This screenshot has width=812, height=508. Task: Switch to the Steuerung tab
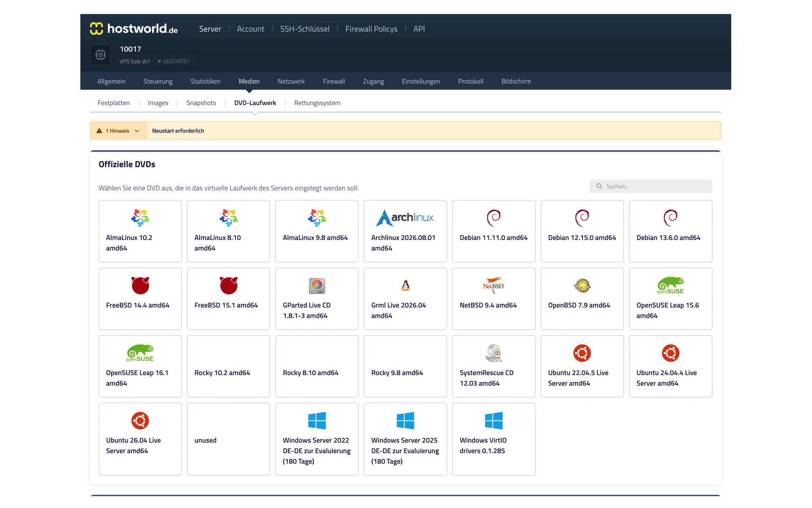[x=158, y=81]
